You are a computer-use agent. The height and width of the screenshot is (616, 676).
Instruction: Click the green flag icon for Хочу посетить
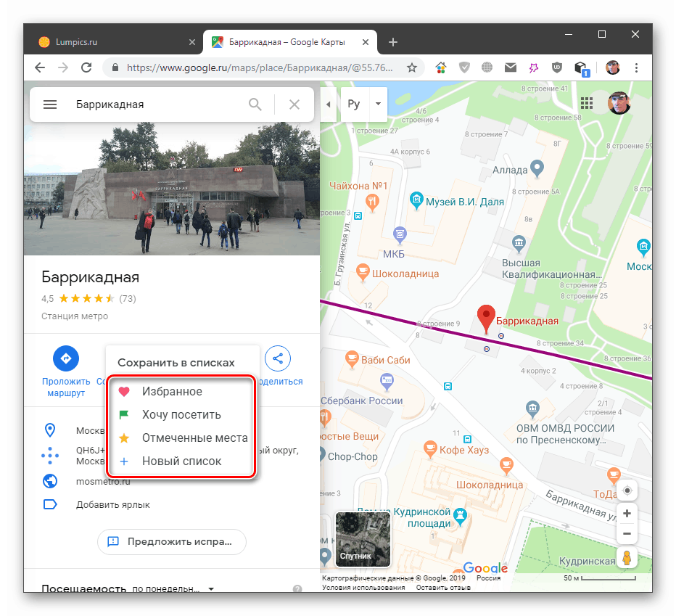pos(123,414)
